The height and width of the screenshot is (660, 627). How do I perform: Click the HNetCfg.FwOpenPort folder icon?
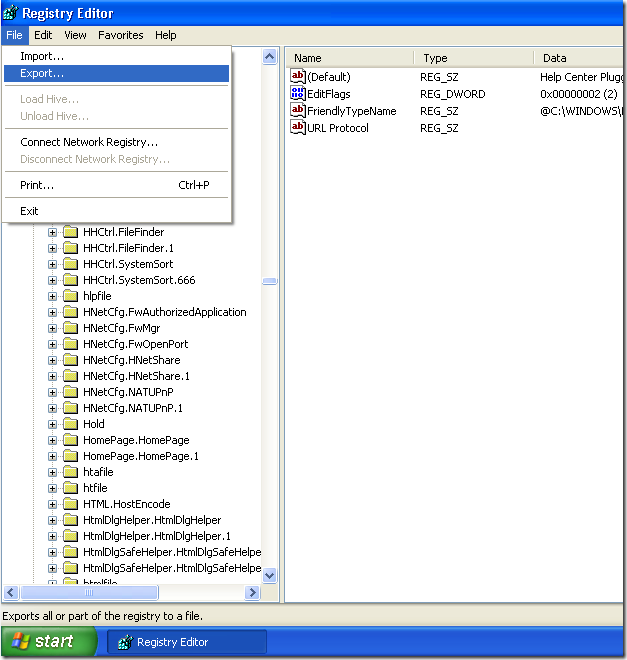[x=70, y=344]
